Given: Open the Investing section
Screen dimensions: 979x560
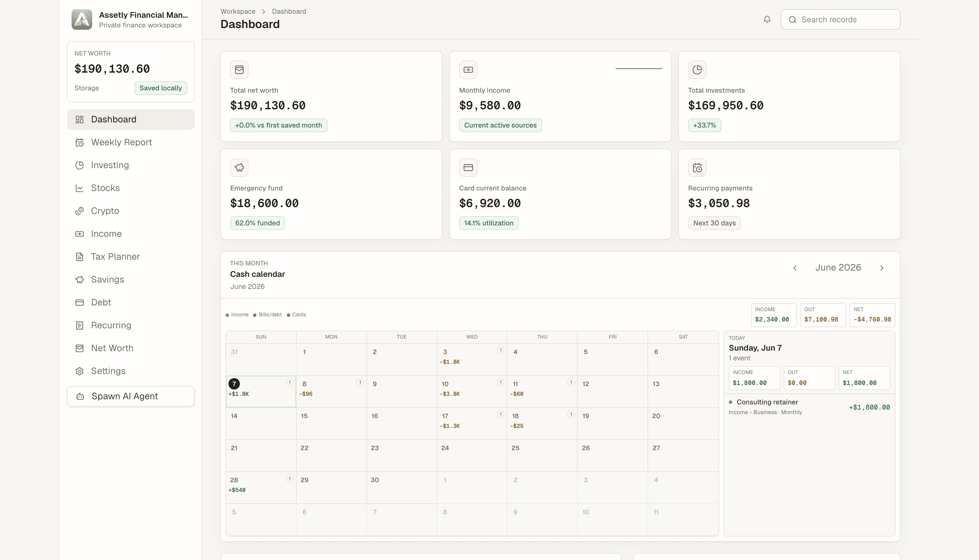Looking at the screenshot, I should click(x=131, y=165).
